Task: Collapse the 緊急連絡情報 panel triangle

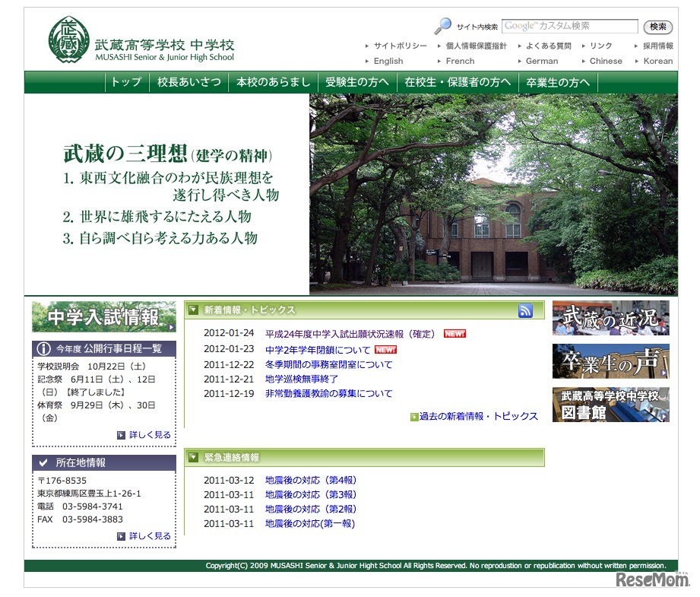Action: 193,457
